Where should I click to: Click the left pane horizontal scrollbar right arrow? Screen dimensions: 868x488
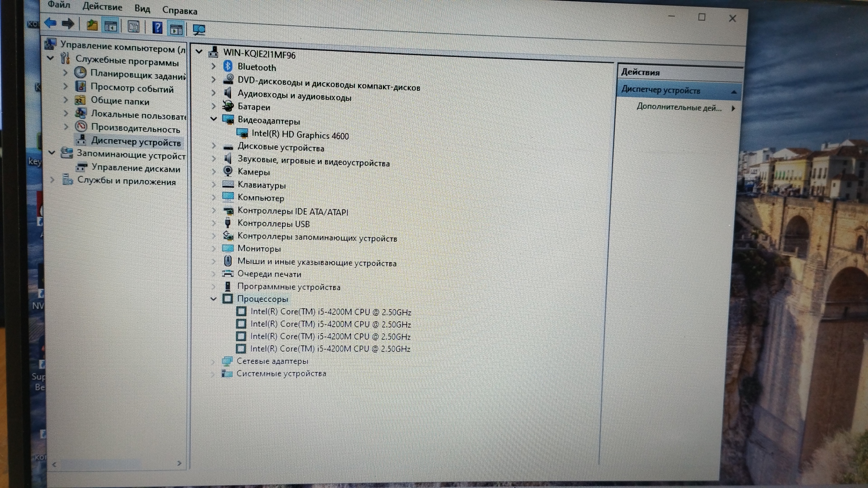179,463
